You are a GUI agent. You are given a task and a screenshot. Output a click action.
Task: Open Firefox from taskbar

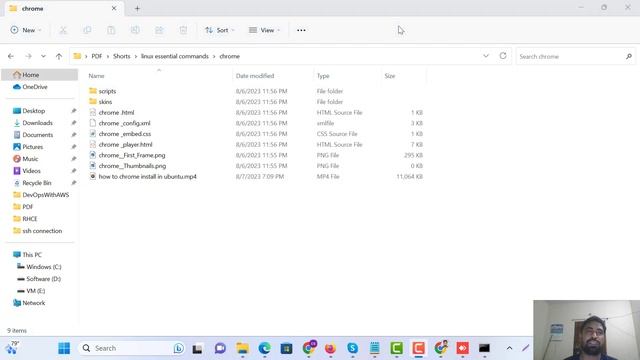pos(330,348)
